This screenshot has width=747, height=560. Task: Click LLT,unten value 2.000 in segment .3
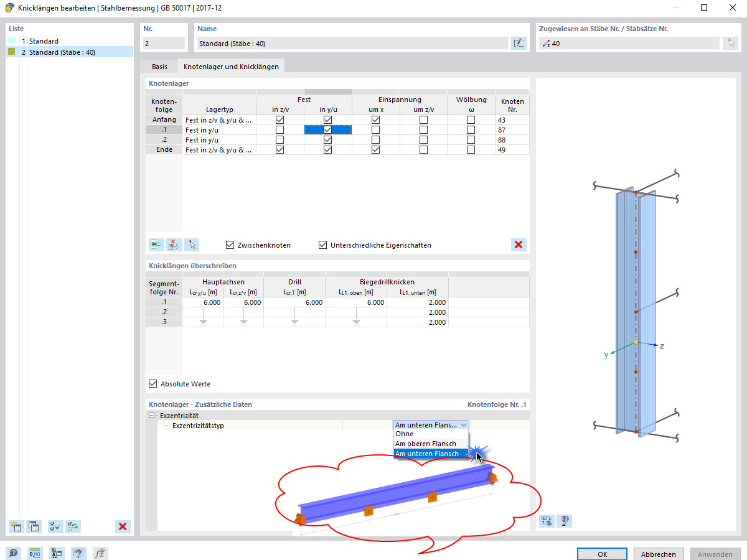(x=418, y=322)
